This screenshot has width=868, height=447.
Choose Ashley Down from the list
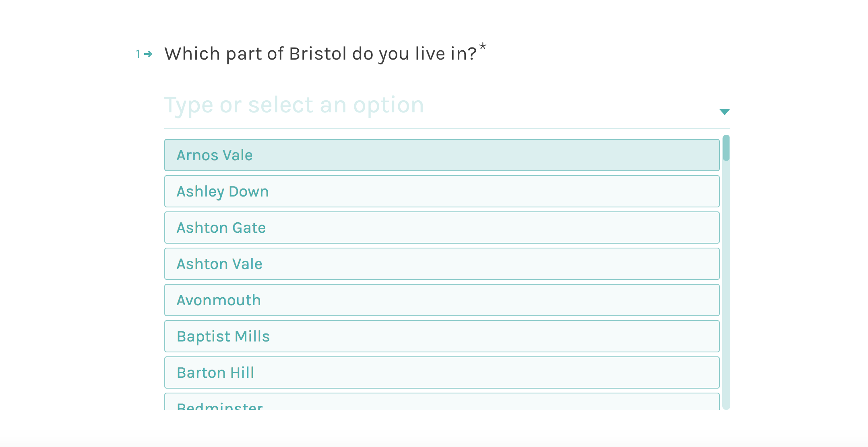coord(442,191)
